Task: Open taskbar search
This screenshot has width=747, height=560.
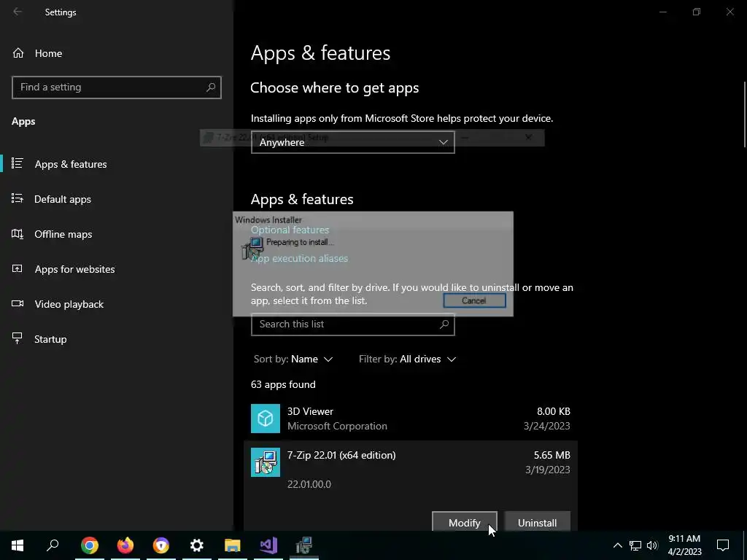Action: pyautogui.click(x=53, y=545)
